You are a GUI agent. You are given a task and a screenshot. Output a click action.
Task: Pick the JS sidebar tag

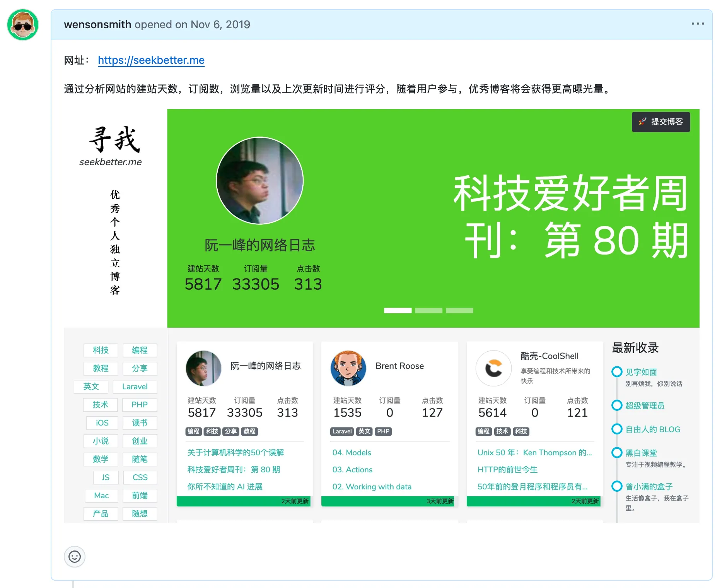click(106, 477)
